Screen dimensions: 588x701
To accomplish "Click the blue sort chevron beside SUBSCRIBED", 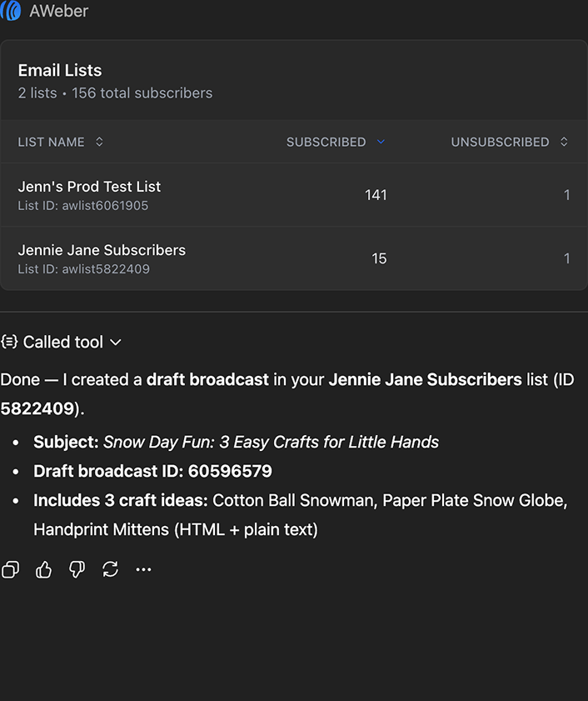I will click(x=381, y=142).
